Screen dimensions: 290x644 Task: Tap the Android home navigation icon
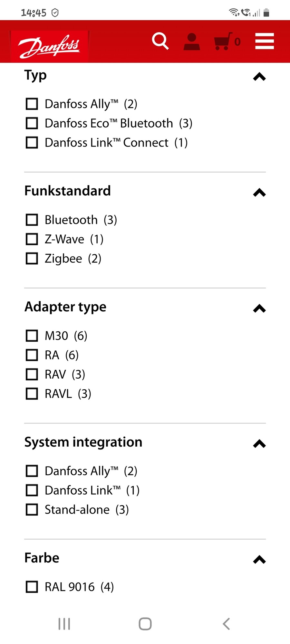click(145, 624)
